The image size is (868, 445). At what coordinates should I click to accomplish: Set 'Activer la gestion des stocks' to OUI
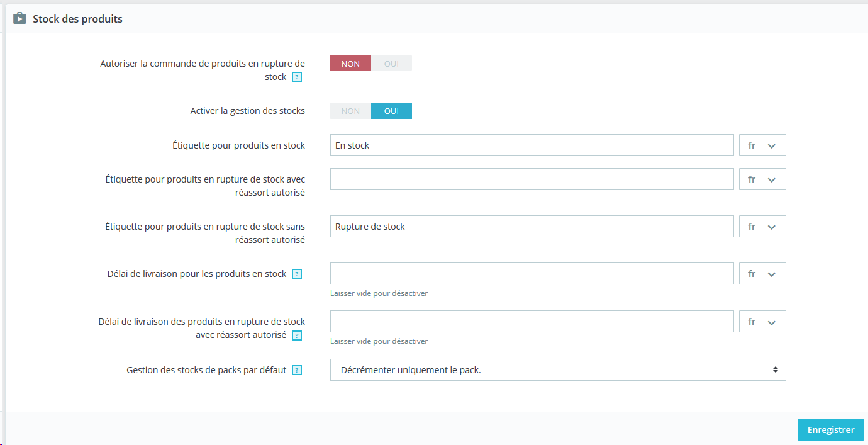pyautogui.click(x=391, y=111)
